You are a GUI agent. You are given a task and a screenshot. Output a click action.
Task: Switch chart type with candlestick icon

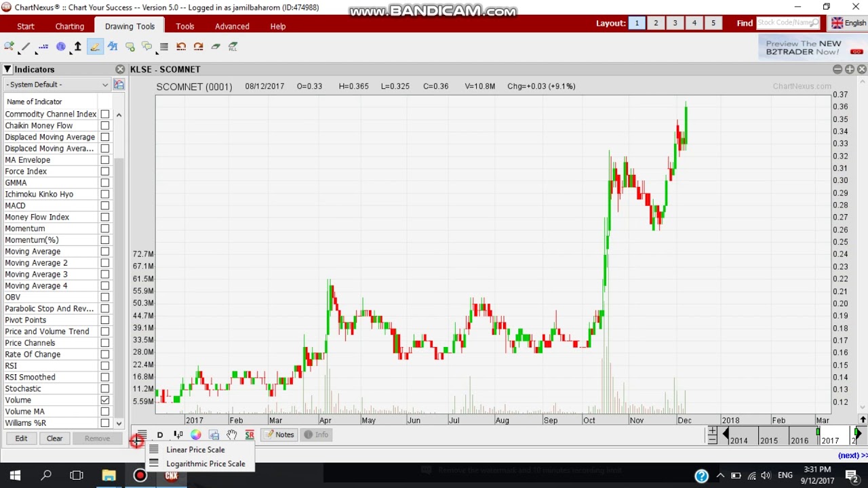[178, 435]
